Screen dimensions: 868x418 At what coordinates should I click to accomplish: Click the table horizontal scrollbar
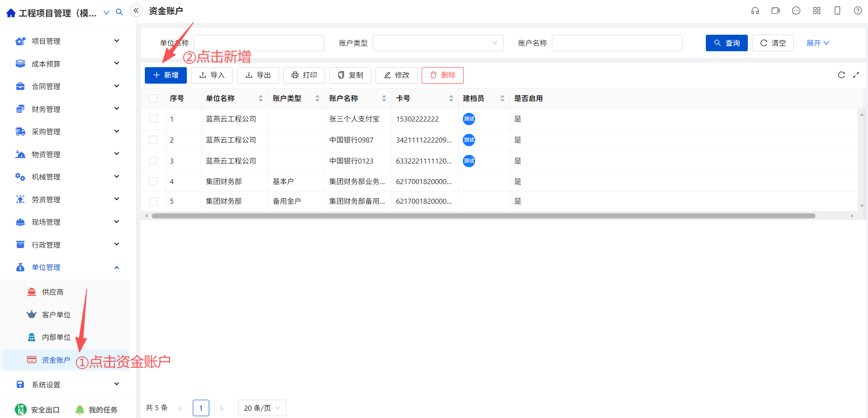(x=483, y=216)
